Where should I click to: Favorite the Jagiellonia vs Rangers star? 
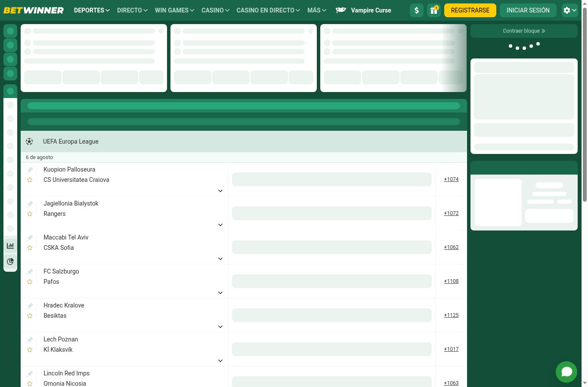point(30,214)
